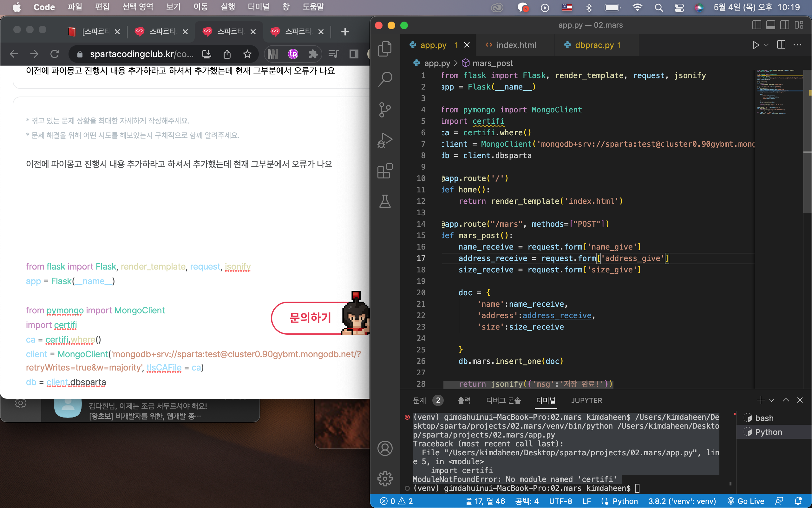This screenshot has height=508, width=812.
Task: Click line and column status indicator
Action: (485, 501)
